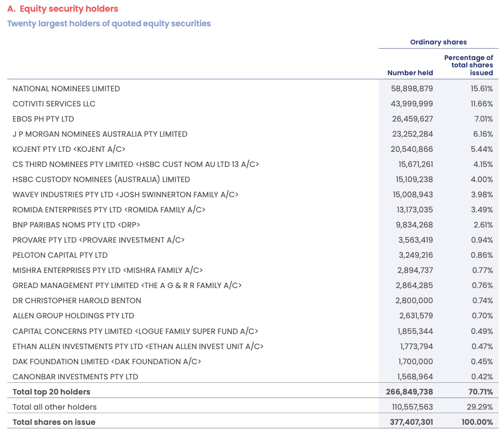
Task: Click the percentage 7.01%
Action: point(484,119)
